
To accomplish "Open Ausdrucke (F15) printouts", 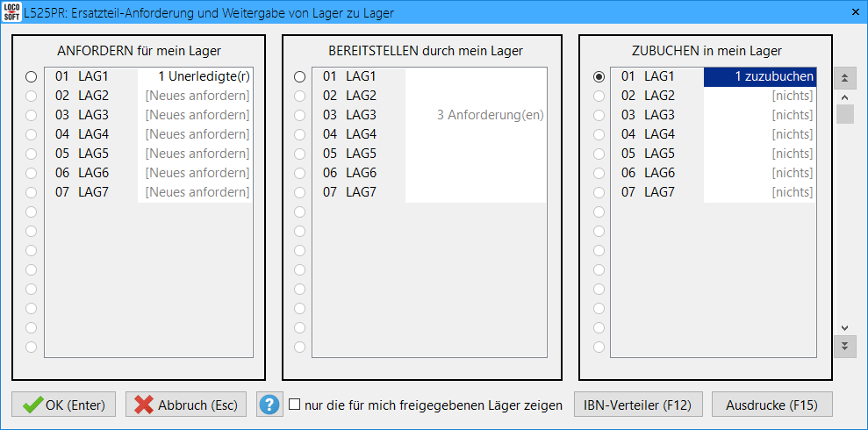I will (772, 405).
